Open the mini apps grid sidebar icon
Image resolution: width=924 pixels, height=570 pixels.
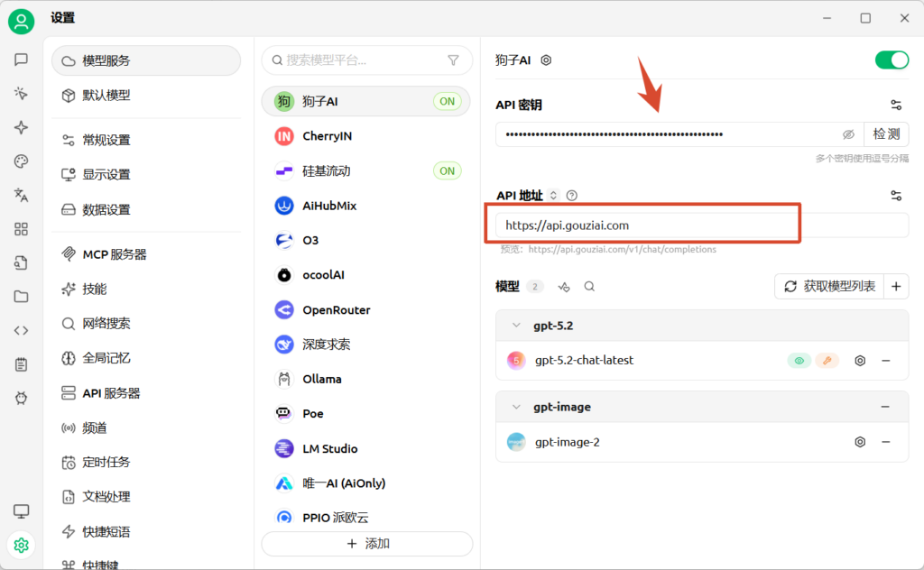pyautogui.click(x=22, y=229)
